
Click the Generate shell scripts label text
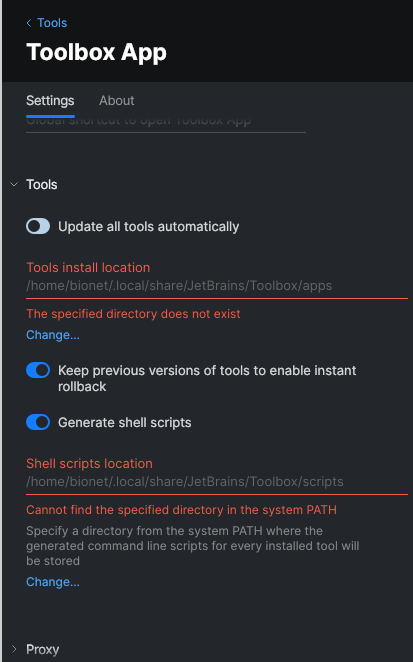pos(125,423)
